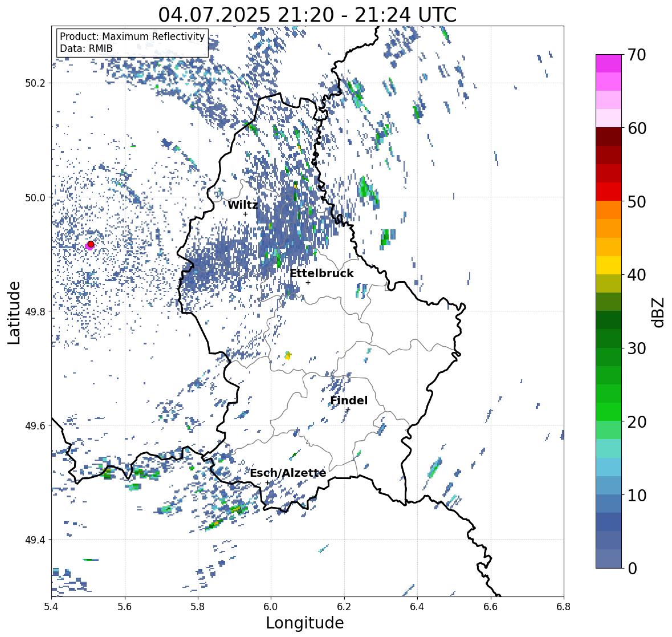Click the 30 label on the colorbar

pos(636,348)
